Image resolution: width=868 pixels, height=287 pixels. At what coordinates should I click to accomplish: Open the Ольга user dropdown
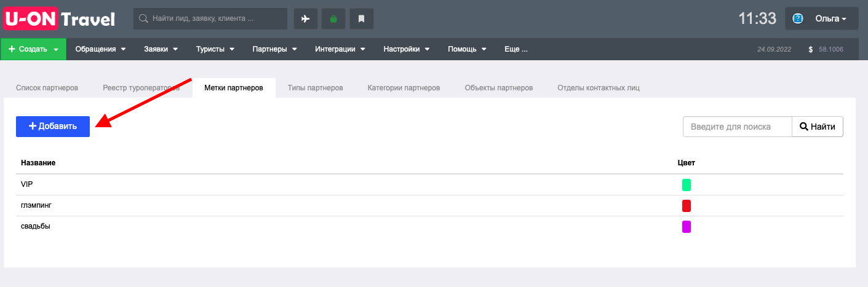point(822,18)
